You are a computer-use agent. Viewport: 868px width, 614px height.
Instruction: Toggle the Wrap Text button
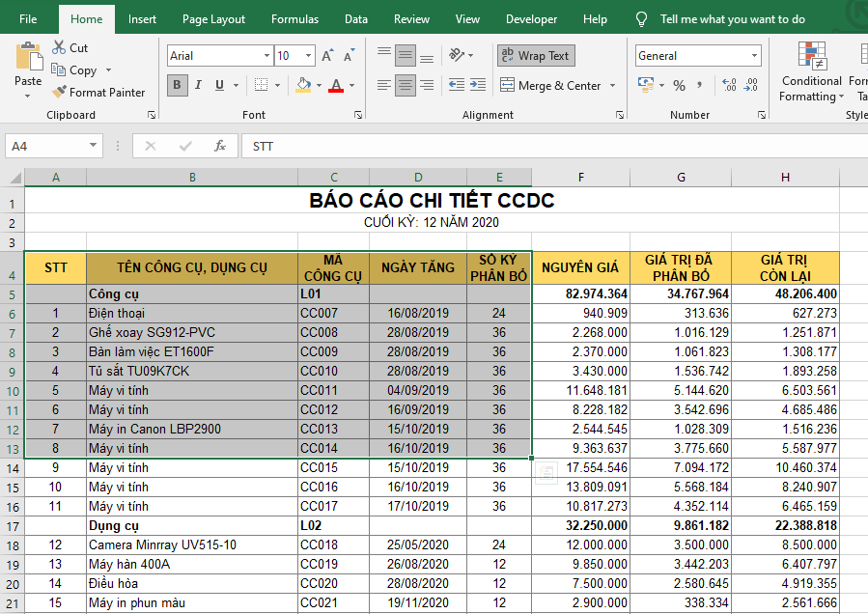(x=535, y=56)
